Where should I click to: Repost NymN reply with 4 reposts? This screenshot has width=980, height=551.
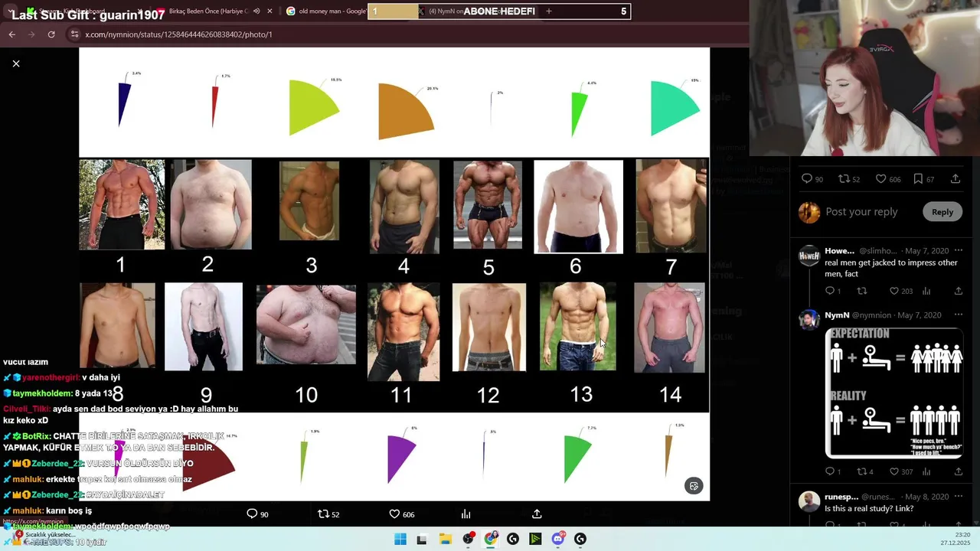point(864,471)
